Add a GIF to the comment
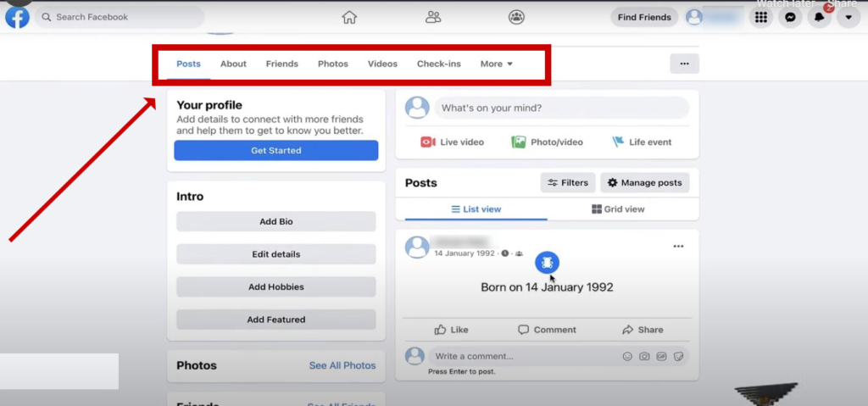Image resolution: width=868 pixels, height=406 pixels. [x=661, y=356]
